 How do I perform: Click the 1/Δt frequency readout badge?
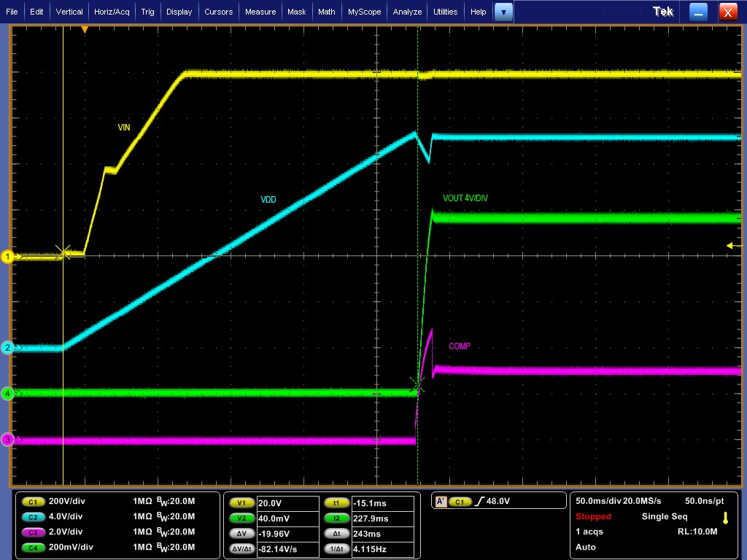coord(336,548)
